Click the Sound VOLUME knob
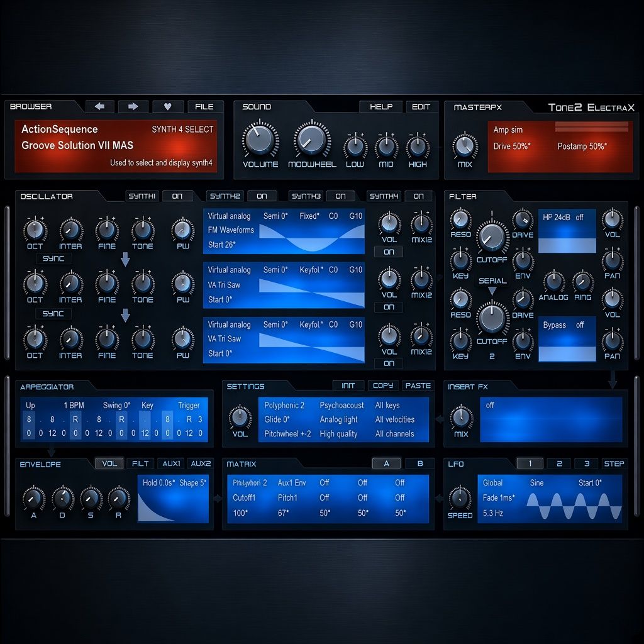Image resolution: width=644 pixels, height=644 pixels. pos(260,139)
